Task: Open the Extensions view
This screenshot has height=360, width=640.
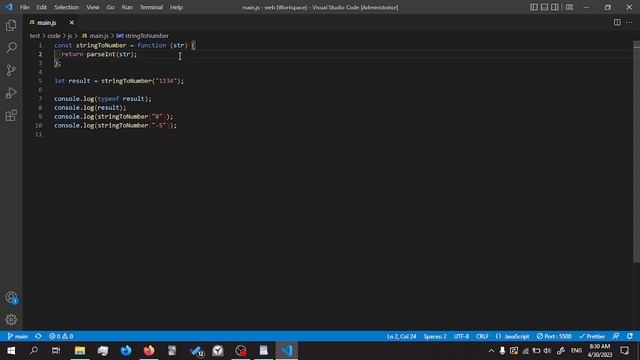Action: pos(11,116)
